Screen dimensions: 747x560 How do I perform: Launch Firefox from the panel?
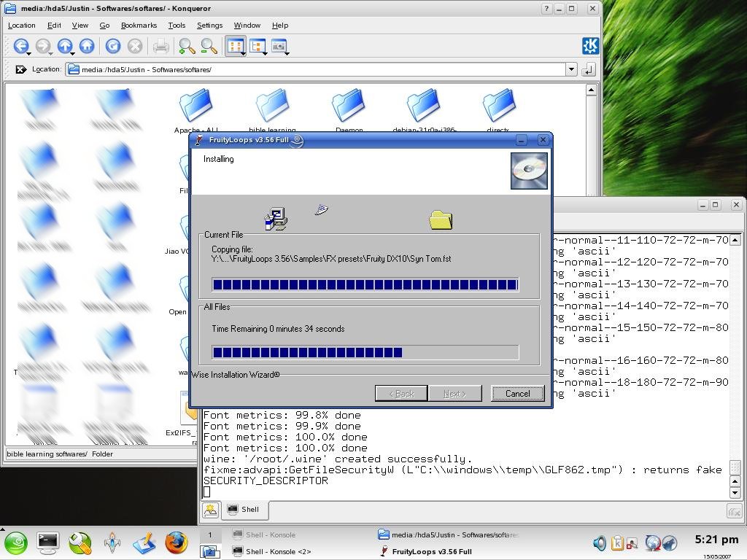[176, 542]
